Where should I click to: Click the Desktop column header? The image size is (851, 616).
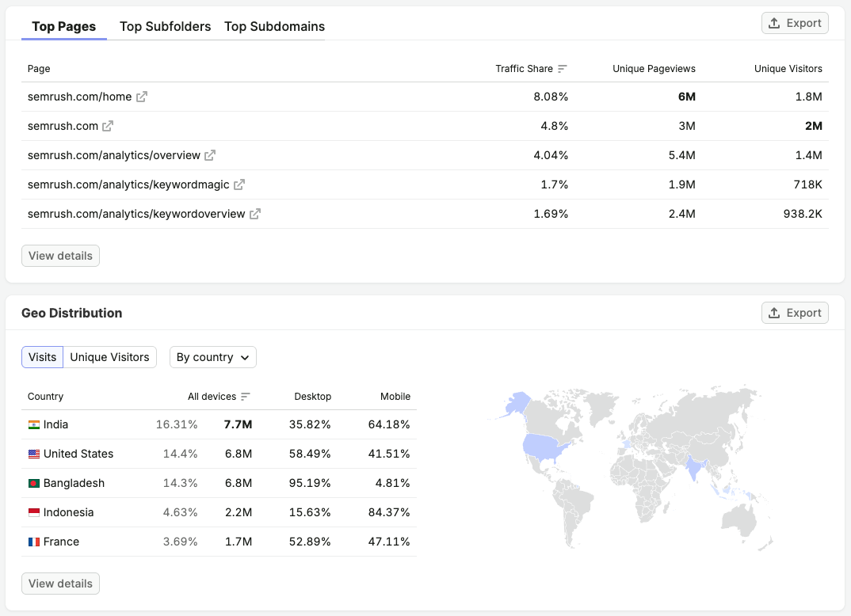[313, 397]
